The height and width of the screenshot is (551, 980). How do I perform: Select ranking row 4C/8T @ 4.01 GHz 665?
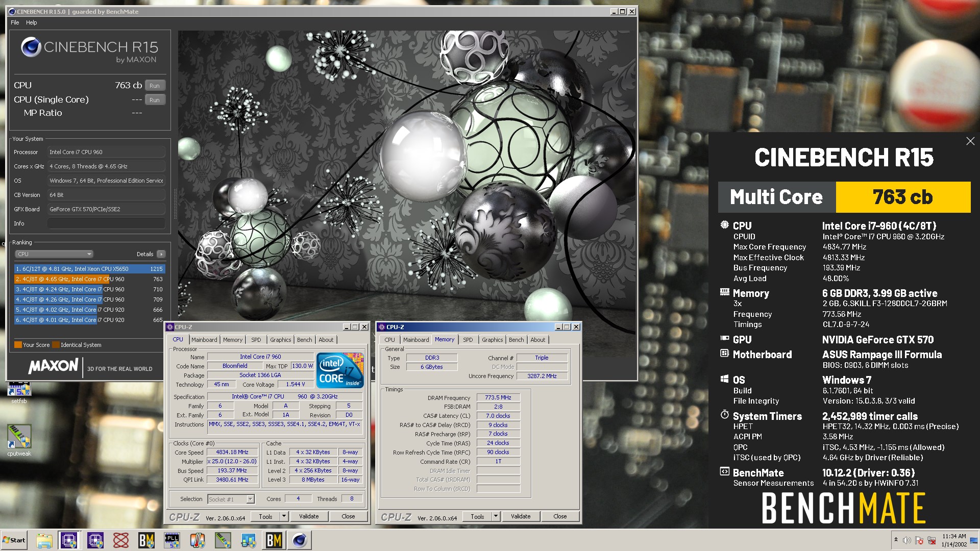(89, 320)
